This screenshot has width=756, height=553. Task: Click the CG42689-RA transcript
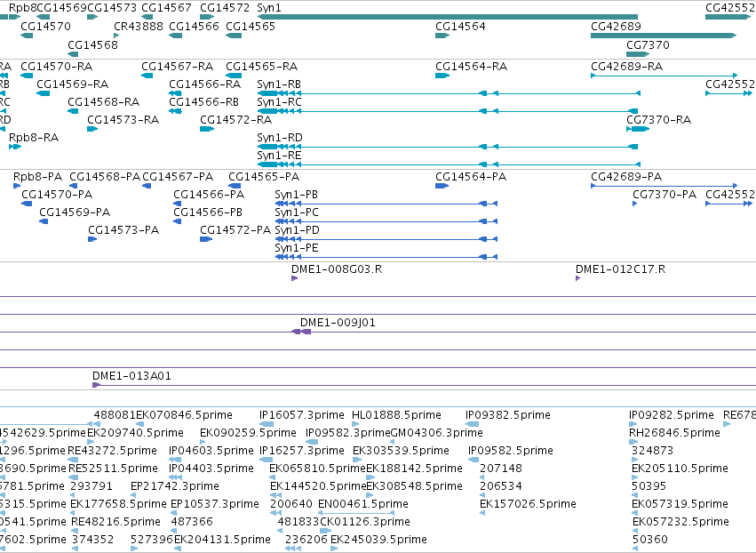coord(664,76)
